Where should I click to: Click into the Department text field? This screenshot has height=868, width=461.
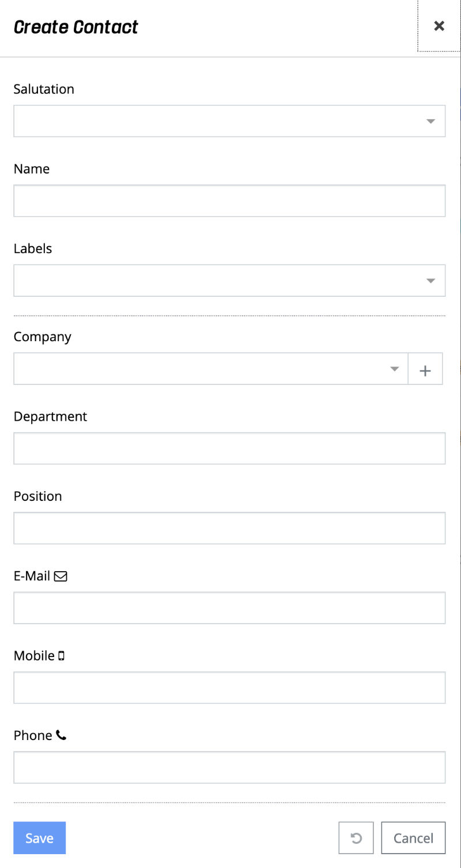click(229, 448)
